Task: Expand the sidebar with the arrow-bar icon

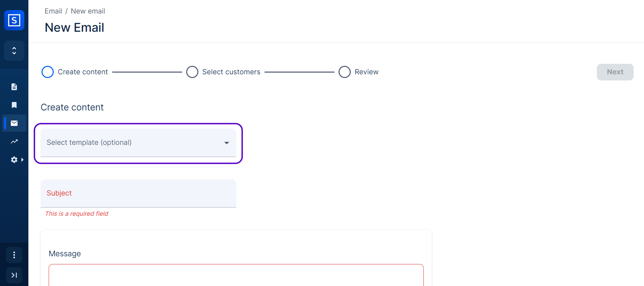Action: tap(14, 275)
